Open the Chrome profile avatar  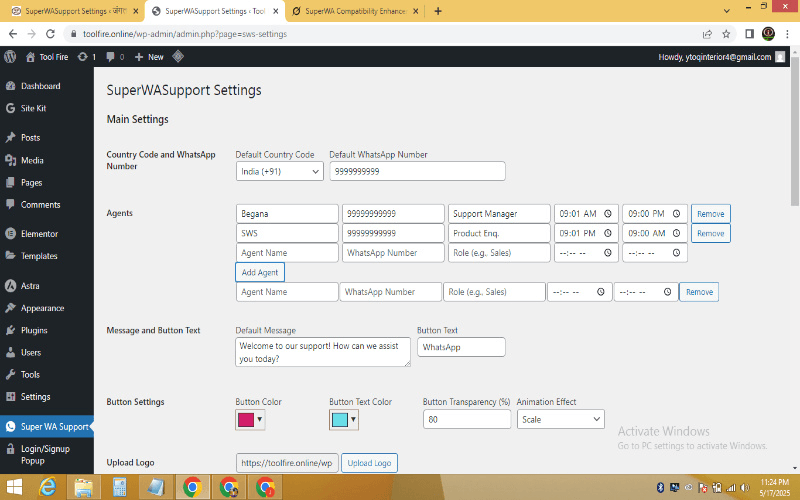[768, 34]
